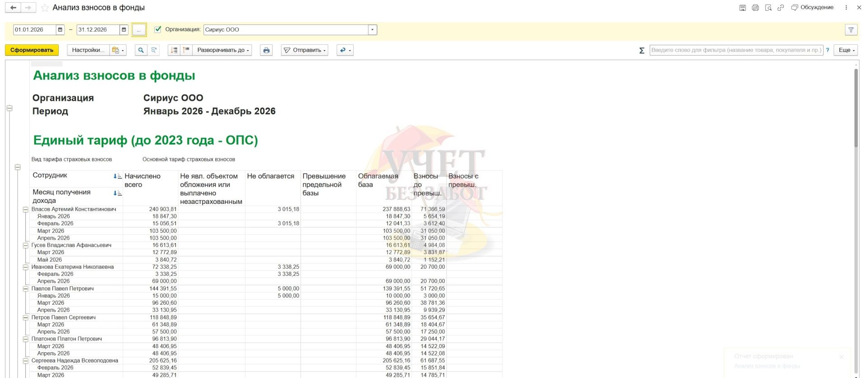Collapse Гусев Владислав Афанасьевич group
Screen dimensions: 868x378
[x=26, y=246]
